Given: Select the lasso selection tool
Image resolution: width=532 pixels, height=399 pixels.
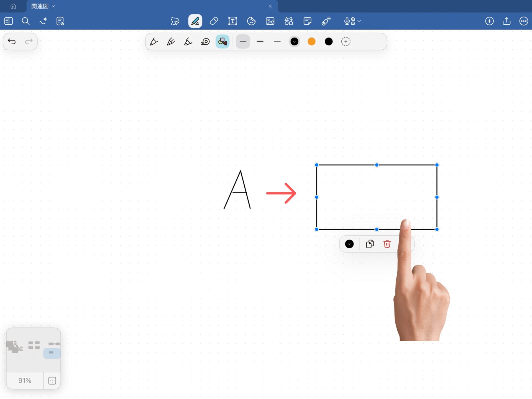Looking at the screenshot, I should pyautogui.click(x=175, y=21).
